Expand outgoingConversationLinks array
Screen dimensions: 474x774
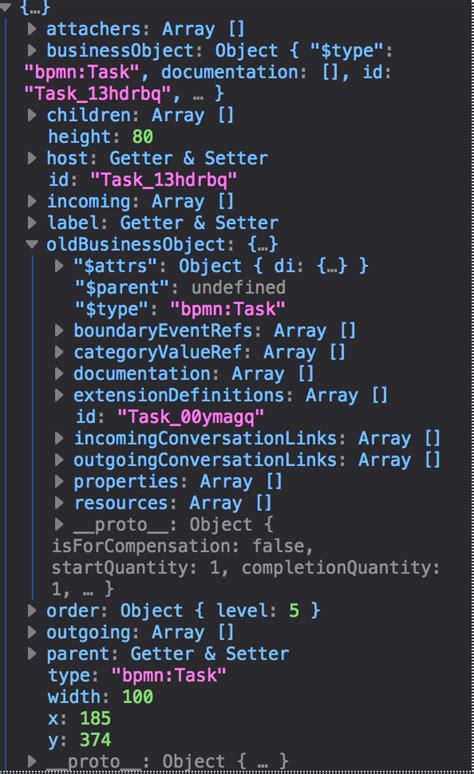(x=59, y=460)
